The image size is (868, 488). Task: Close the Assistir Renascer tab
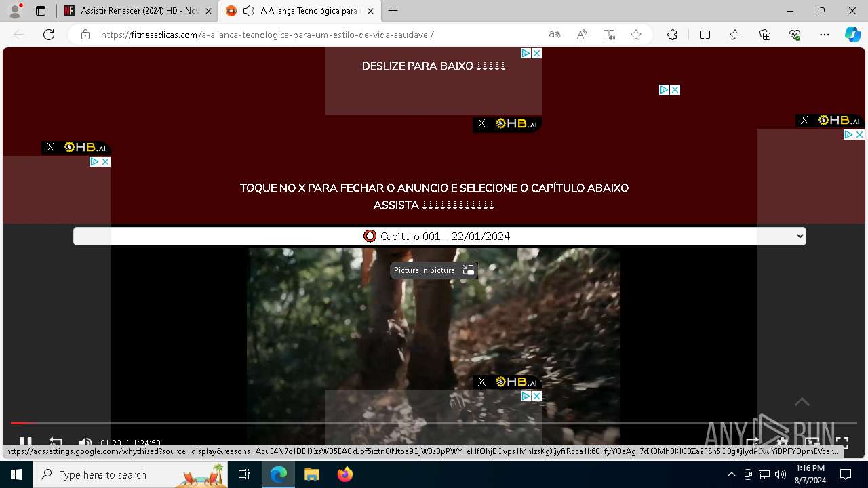click(208, 11)
